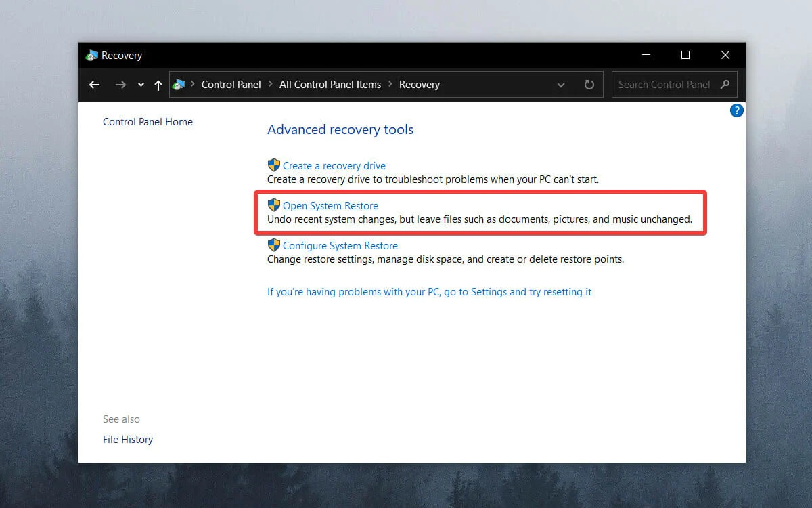
Task: Click the shield icon beside Configure System Restore
Action: pos(274,245)
